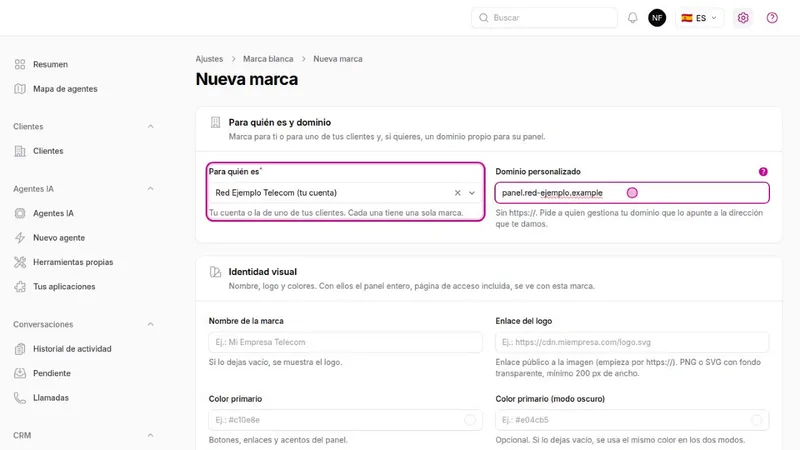Screen dimensions: 800x450
Task: Click the clipboard icon for Historial de actividad
Action: coord(20,349)
